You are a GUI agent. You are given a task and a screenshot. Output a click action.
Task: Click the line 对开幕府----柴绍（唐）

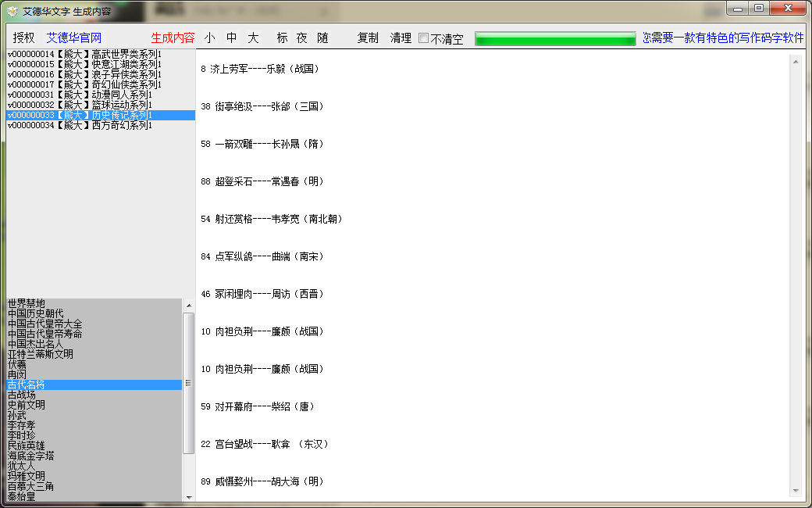(x=258, y=407)
